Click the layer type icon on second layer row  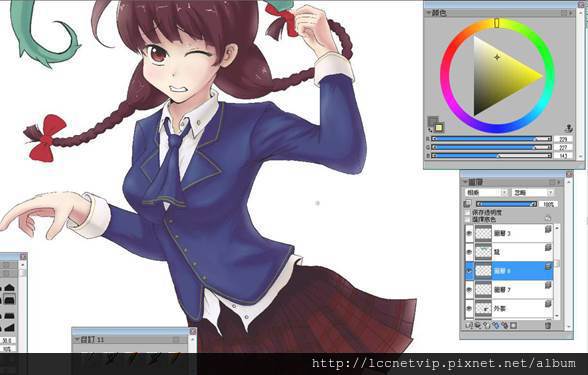coord(548,247)
